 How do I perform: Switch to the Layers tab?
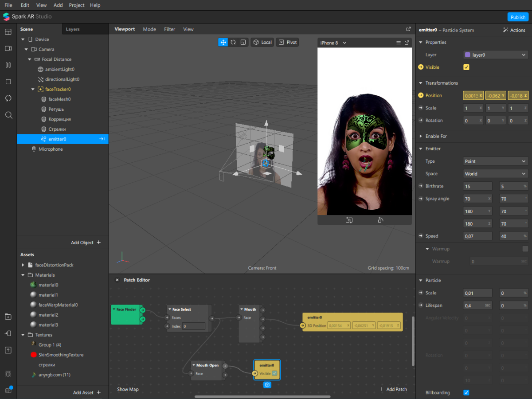(x=73, y=29)
